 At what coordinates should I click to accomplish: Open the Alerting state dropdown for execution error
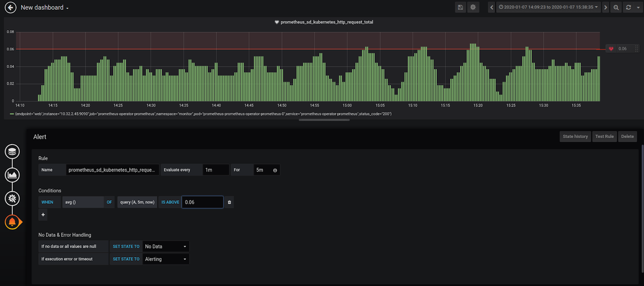click(x=165, y=259)
